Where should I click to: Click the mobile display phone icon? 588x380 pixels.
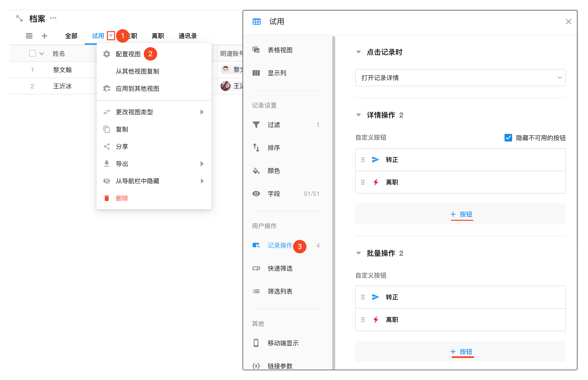click(x=256, y=343)
